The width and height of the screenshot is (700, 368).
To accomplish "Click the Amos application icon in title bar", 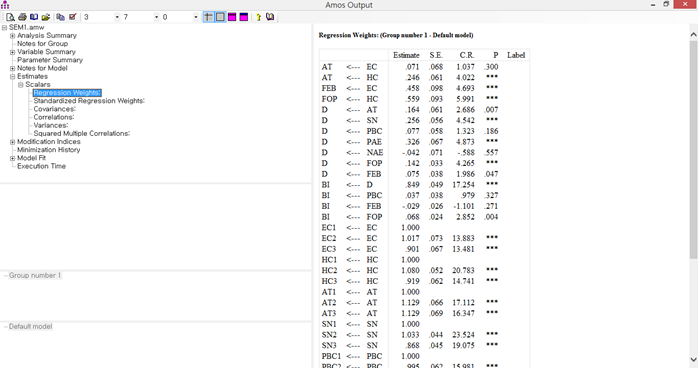I will [x=5, y=5].
